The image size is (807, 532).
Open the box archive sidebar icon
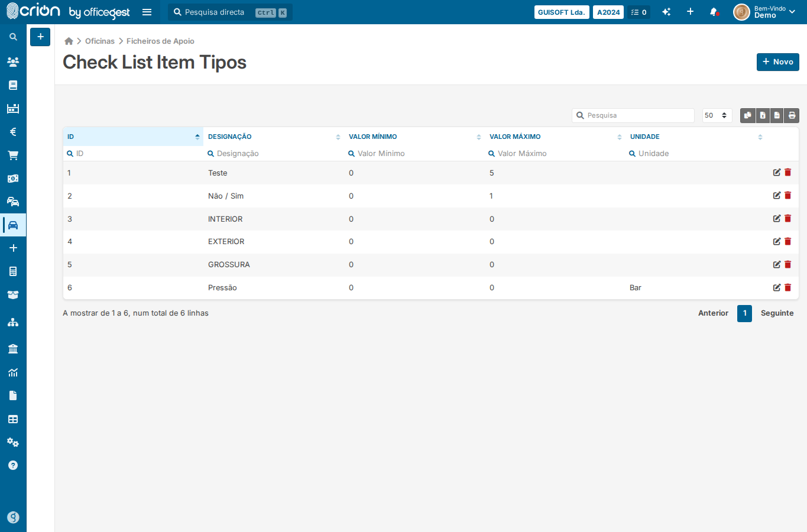(x=13, y=295)
